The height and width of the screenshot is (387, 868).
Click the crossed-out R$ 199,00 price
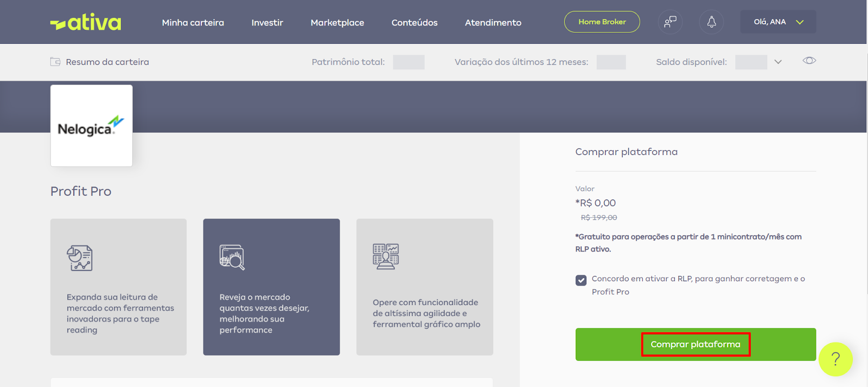point(599,217)
